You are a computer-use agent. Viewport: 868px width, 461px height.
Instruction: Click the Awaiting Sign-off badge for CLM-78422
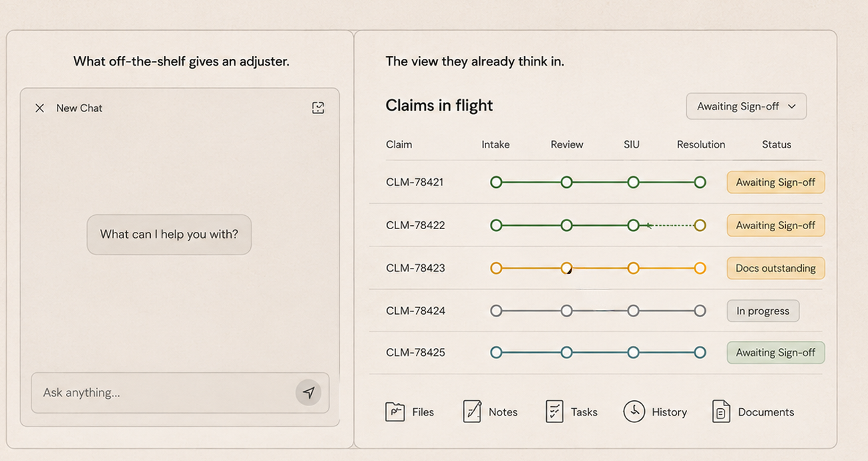coord(775,225)
